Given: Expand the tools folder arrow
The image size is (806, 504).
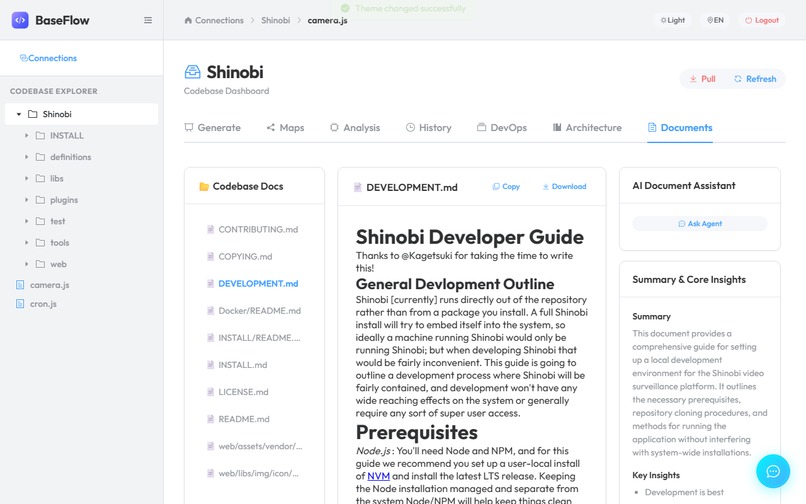Looking at the screenshot, I should pyautogui.click(x=26, y=243).
